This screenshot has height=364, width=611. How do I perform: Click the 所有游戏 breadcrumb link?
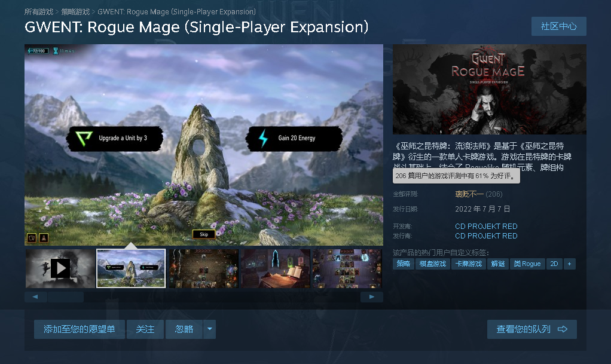click(x=39, y=12)
